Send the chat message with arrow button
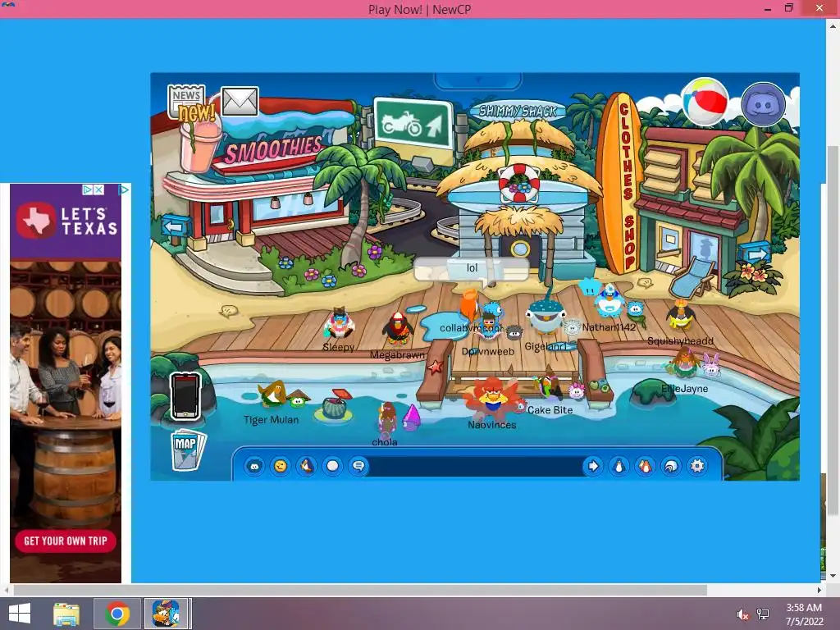840x630 pixels. tap(593, 466)
